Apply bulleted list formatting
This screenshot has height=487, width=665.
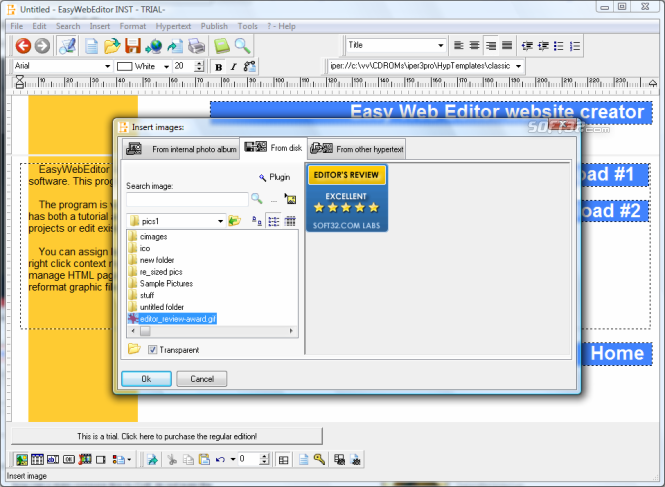[559, 46]
